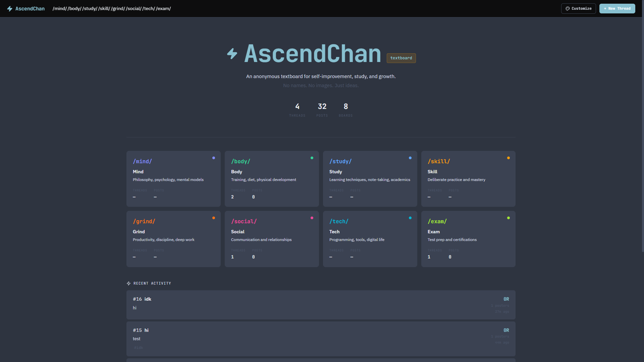Click the green dot on /body/ card
This screenshot has height=362, width=644.
[x=312, y=158]
